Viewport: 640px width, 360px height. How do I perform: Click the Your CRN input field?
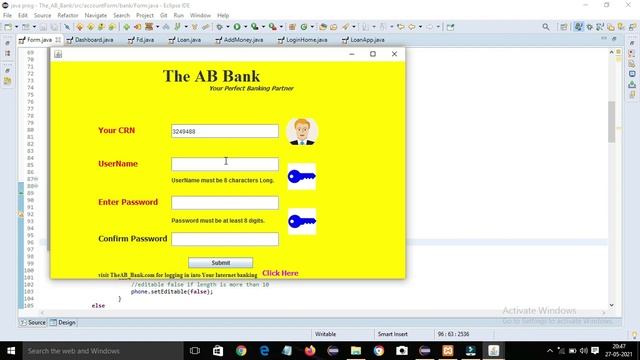225,131
